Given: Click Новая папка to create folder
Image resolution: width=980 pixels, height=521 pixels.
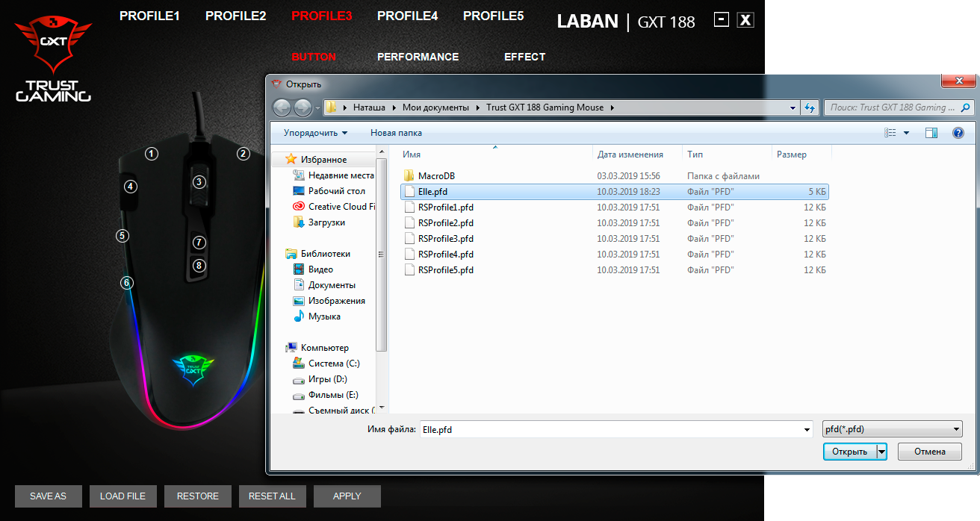Looking at the screenshot, I should click(396, 133).
